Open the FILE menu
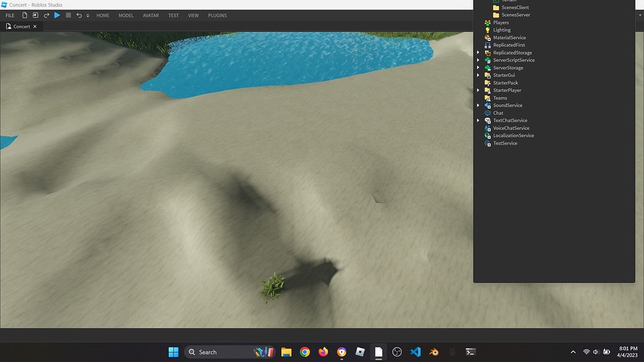Image resolution: width=644 pixels, height=362 pixels. (9, 15)
